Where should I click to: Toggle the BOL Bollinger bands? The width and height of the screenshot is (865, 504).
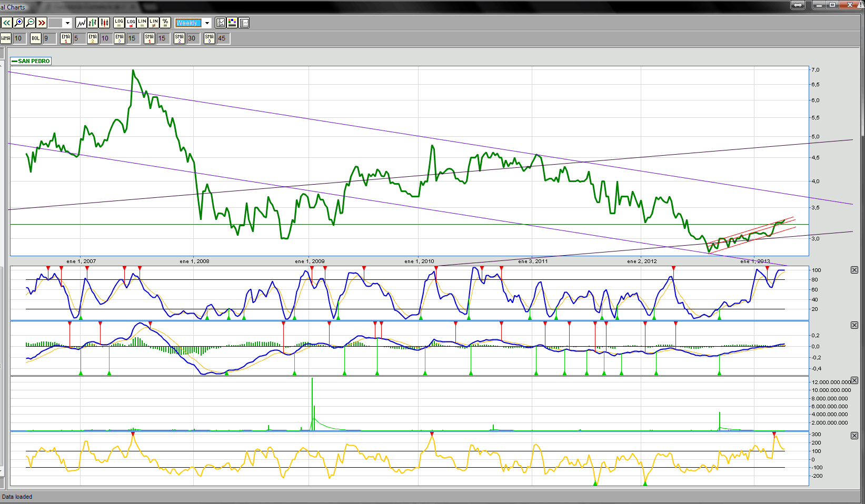36,38
